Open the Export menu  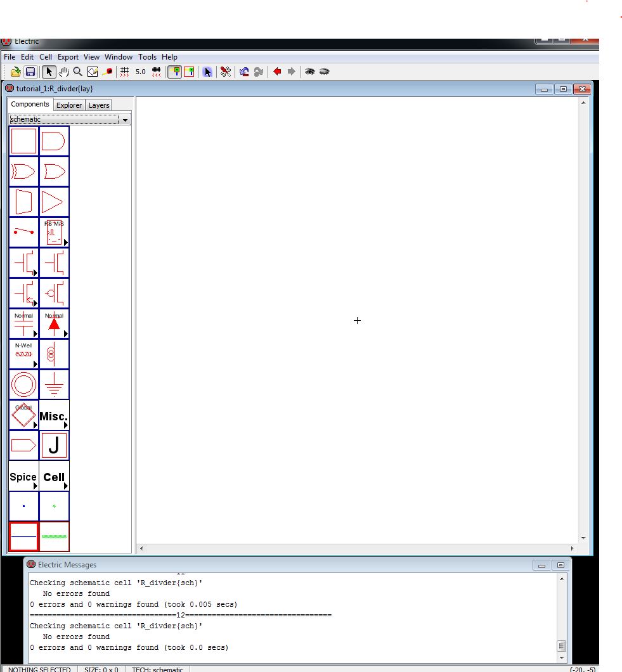point(68,57)
